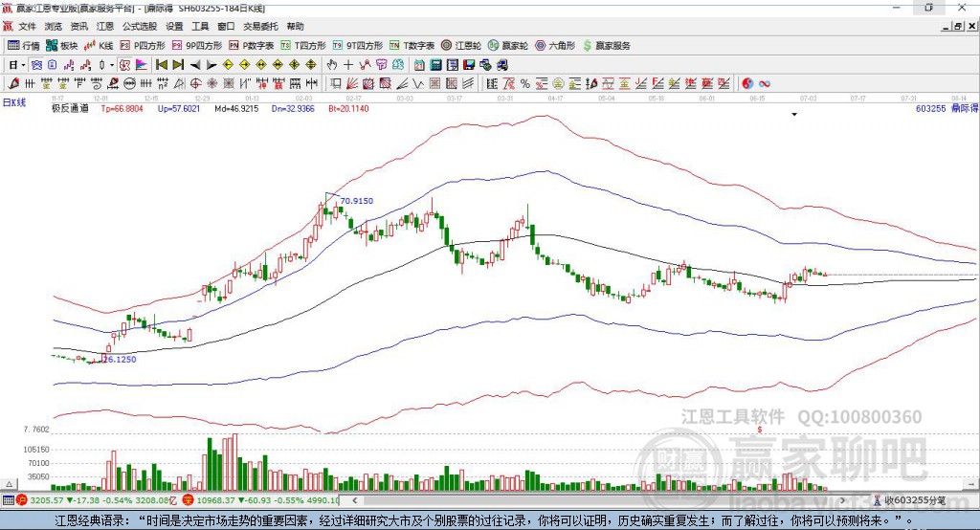This screenshot has height=530, width=980.
Task: Open the K线 chart view
Action: [99, 46]
